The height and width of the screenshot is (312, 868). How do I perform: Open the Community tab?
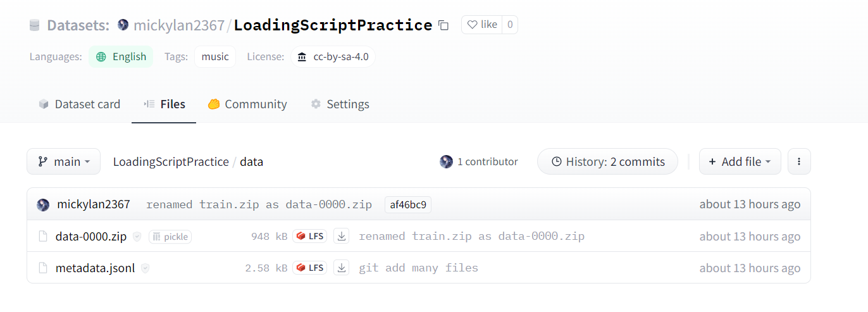click(x=247, y=104)
